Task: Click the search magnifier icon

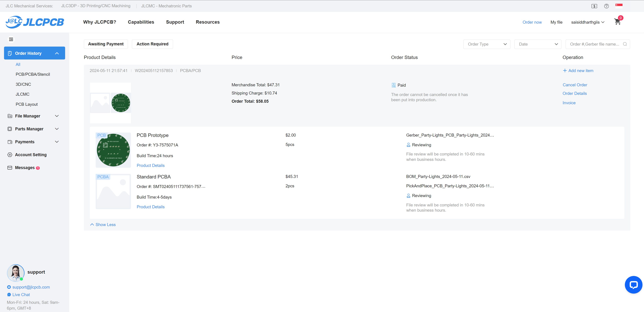Action: (625, 44)
